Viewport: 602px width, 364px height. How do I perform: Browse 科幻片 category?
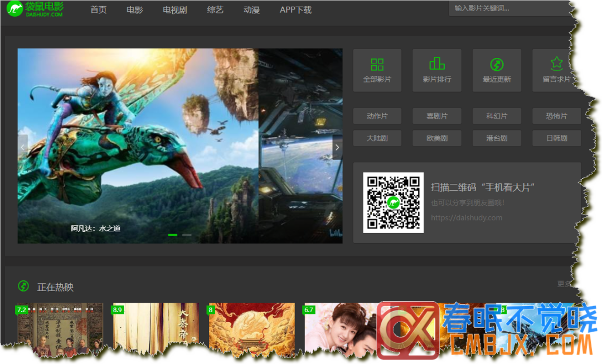click(x=497, y=116)
